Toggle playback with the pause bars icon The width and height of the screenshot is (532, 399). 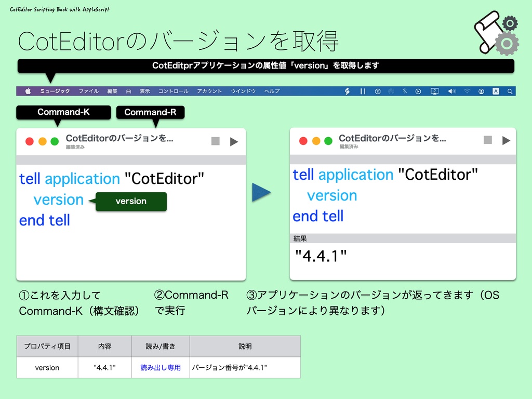pos(362,91)
